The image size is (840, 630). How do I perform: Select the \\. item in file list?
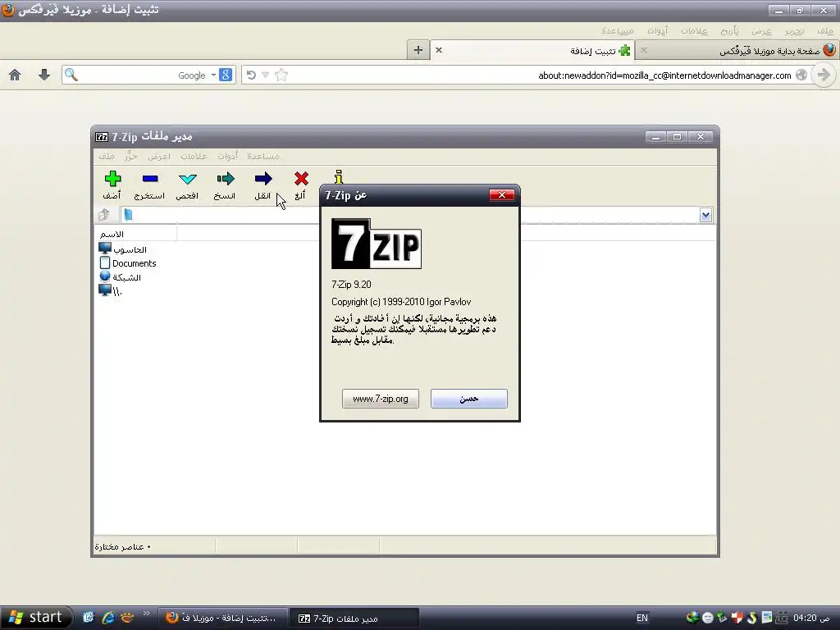tap(111, 291)
